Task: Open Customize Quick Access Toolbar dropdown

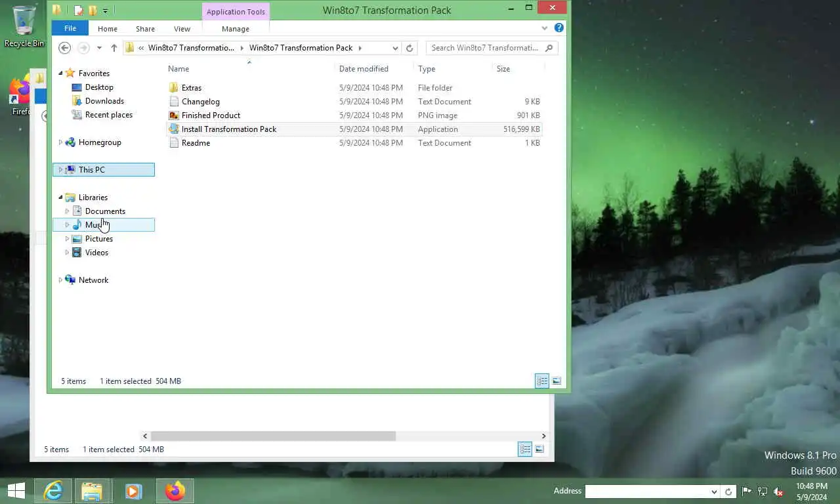Action: [x=105, y=10]
